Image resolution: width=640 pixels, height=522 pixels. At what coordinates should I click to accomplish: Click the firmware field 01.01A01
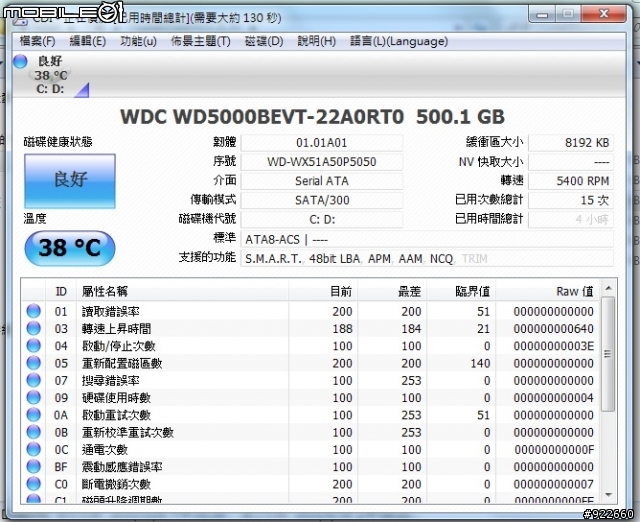322,143
